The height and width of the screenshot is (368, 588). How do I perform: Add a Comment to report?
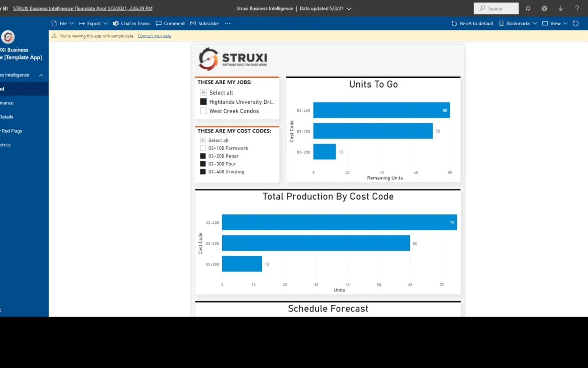click(170, 23)
